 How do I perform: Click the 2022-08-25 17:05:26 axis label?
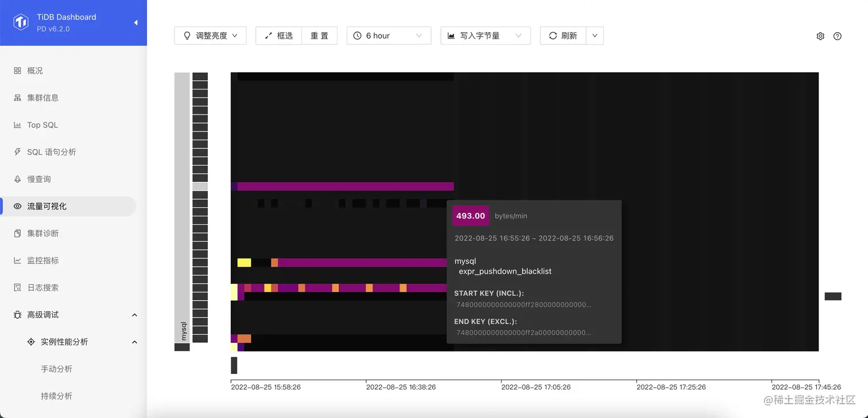point(536,387)
